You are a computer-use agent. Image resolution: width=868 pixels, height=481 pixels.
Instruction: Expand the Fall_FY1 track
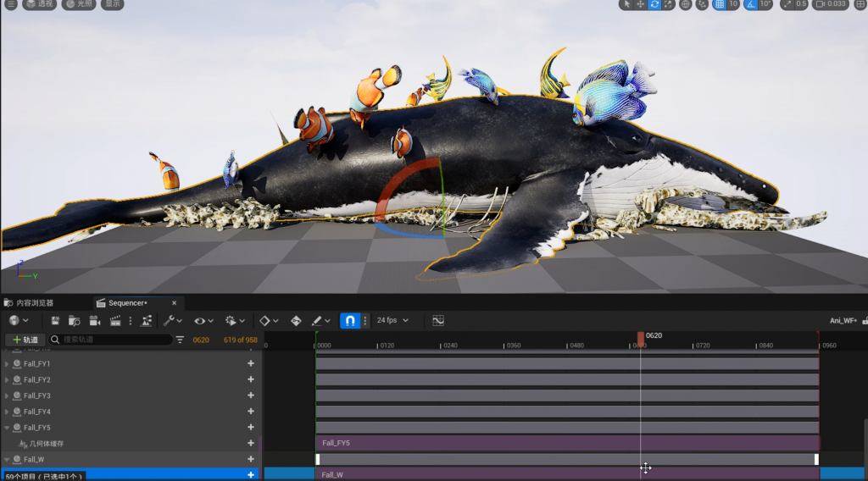pos(7,364)
